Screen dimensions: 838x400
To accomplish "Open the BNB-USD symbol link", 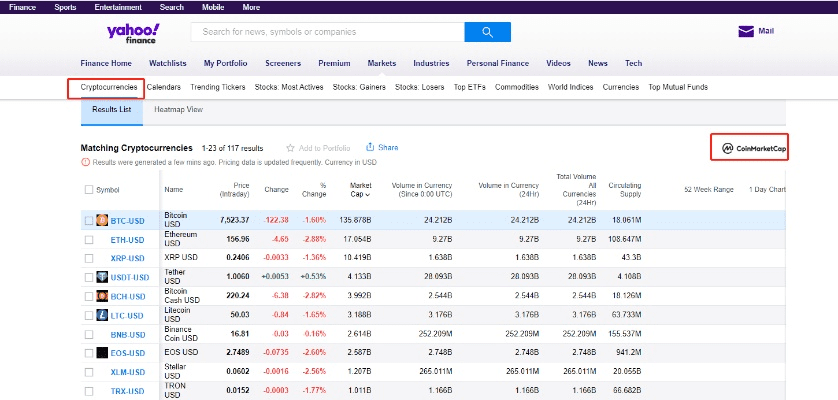I will [128, 334].
